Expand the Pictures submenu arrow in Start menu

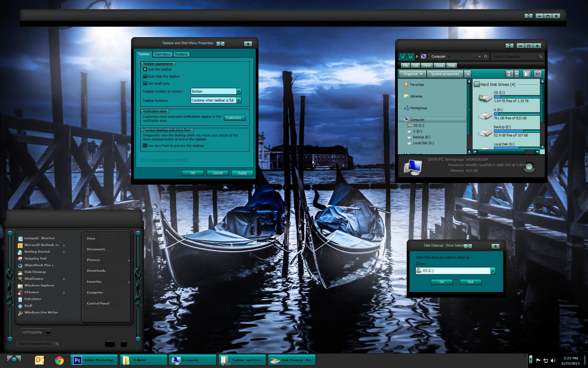(x=129, y=260)
